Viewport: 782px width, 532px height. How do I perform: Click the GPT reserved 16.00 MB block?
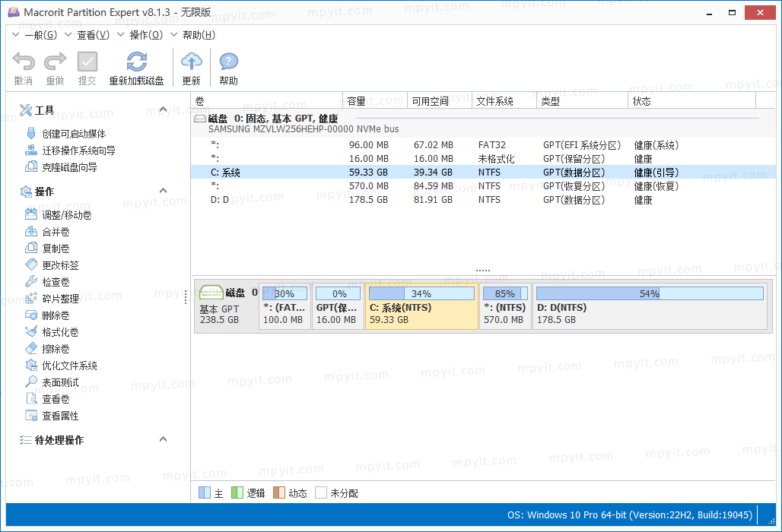(x=338, y=306)
